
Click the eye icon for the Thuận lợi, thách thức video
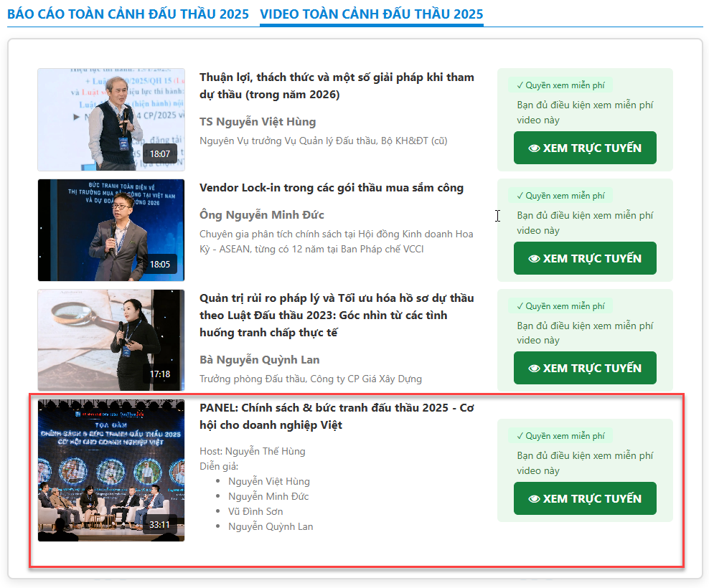tap(534, 148)
